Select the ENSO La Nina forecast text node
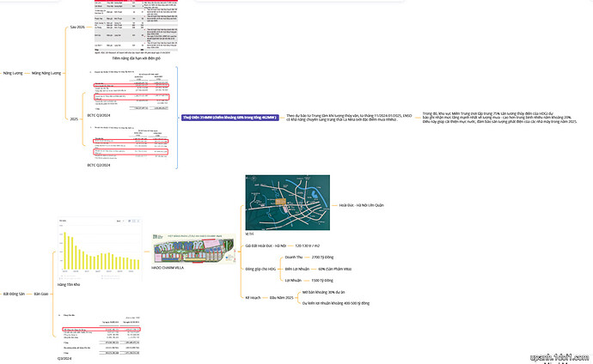Viewport: 593px width, 364px height. coord(349,118)
